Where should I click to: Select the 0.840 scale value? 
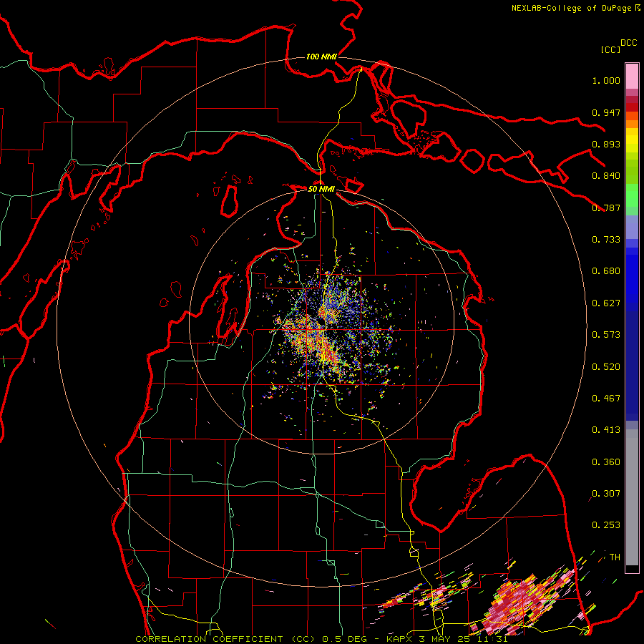(606, 176)
